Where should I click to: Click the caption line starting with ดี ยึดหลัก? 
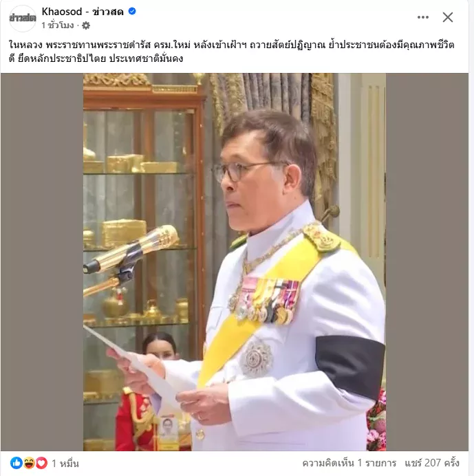point(96,58)
